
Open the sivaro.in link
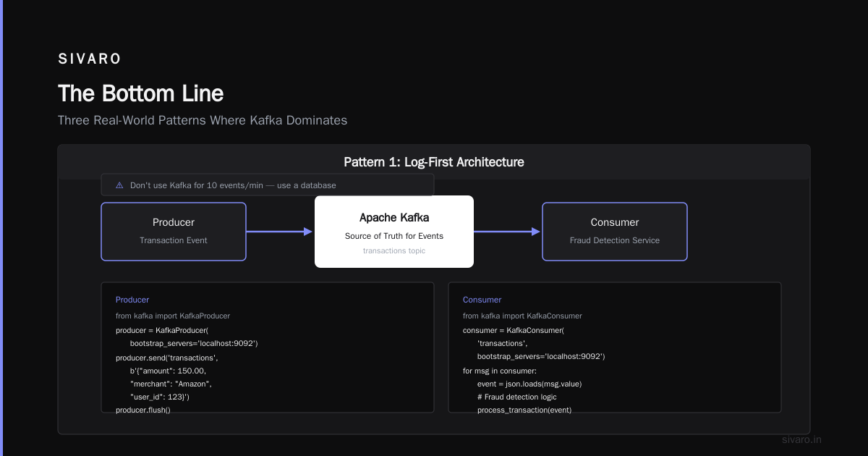[x=802, y=439]
